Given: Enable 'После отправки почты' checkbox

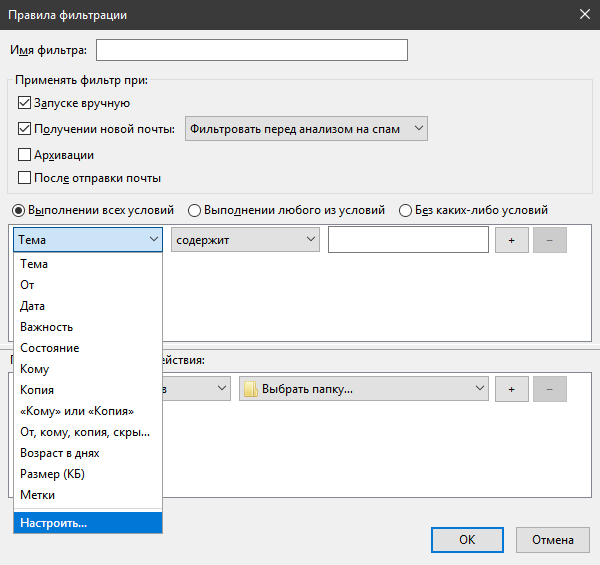Looking at the screenshot, I should [25, 178].
